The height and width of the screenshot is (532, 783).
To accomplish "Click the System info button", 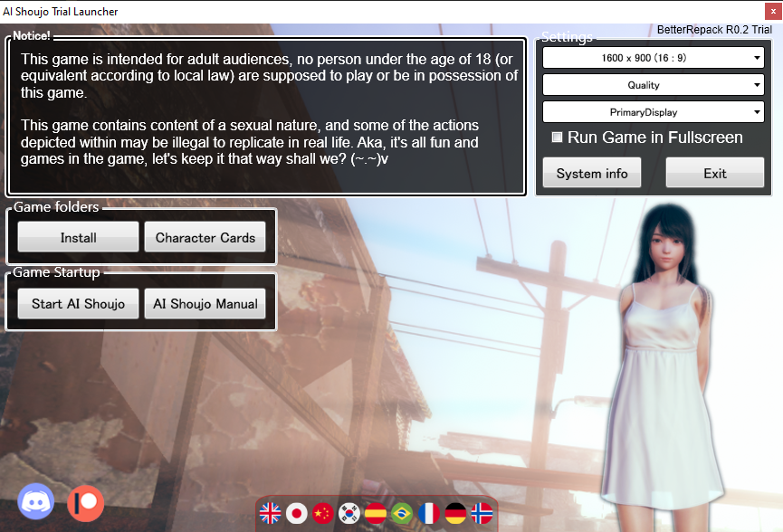I will pyautogui.click(x=592, y=173).
